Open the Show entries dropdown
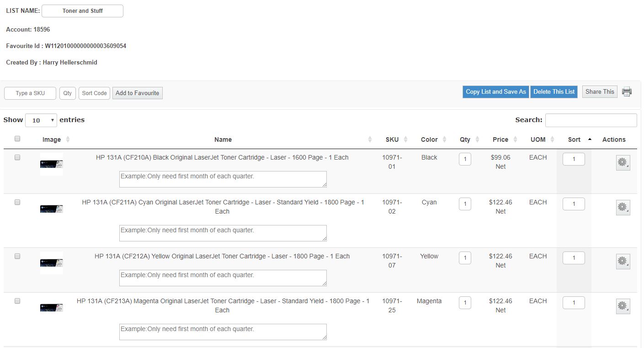Image resolution: width=644 pixels, height=348 pixels. coord(41,120)
